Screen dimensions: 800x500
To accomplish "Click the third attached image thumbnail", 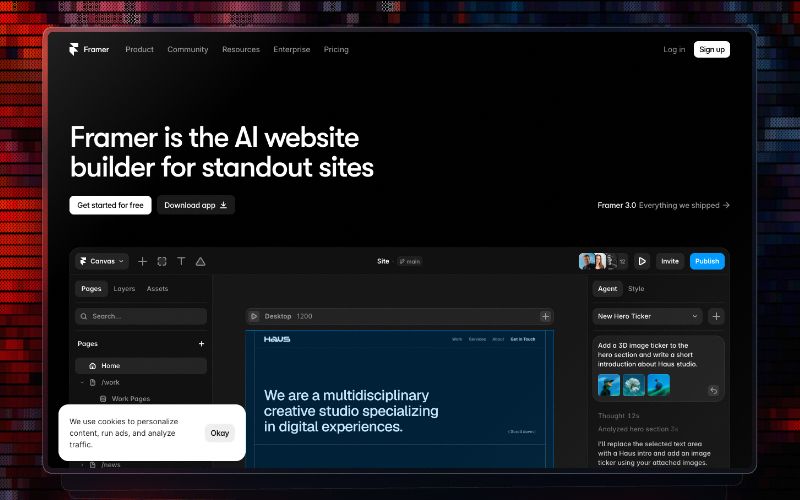I will [x=659, y=385].
